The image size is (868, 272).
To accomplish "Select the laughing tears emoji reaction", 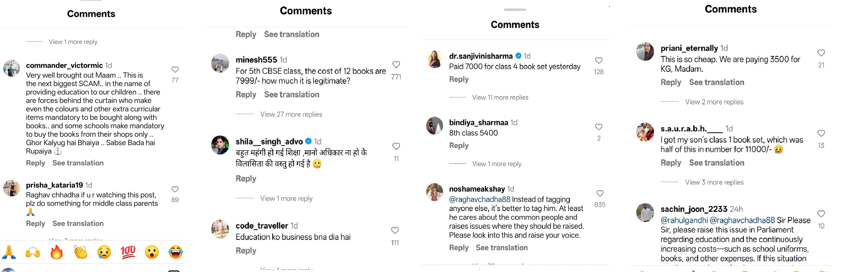I will (x=175, y=252).
